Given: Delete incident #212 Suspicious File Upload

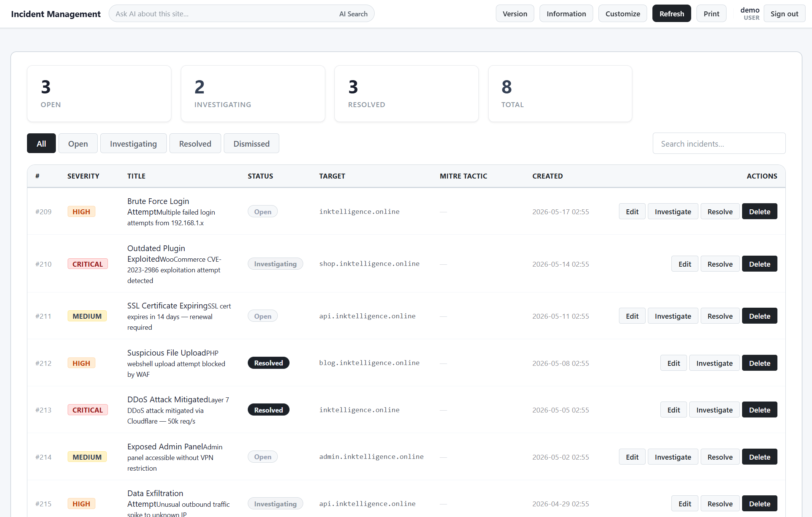Looking at the screenshot, I should click(x=759, y=363).
